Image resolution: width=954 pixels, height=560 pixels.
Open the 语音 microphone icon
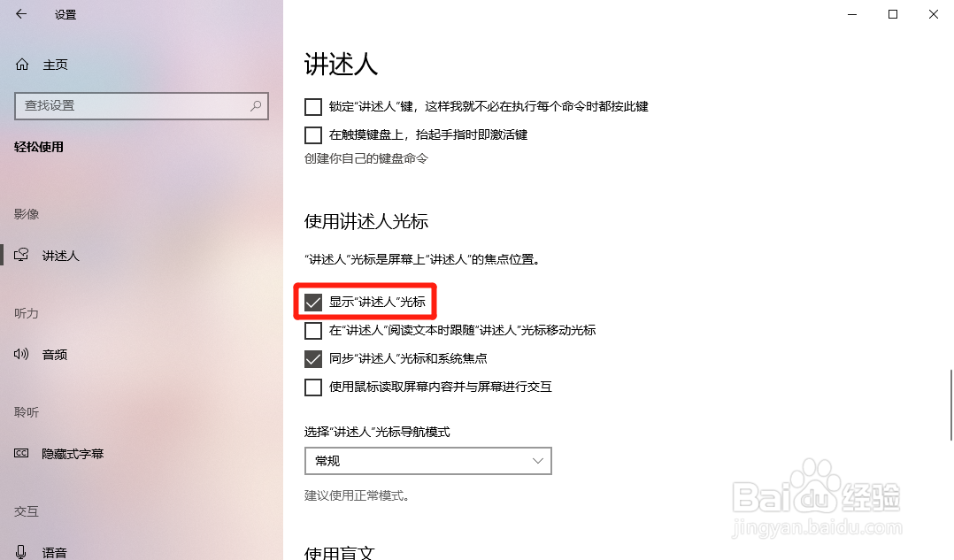pos(21,551)
